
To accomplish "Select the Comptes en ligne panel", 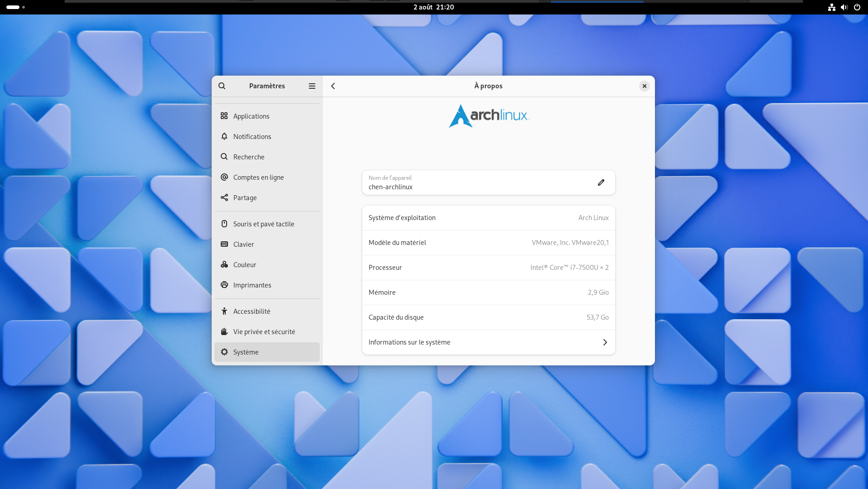I will [x=267, y=177].
